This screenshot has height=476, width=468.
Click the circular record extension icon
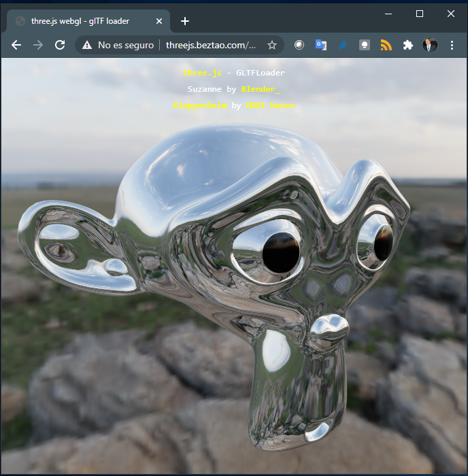(x=299, y=45)
